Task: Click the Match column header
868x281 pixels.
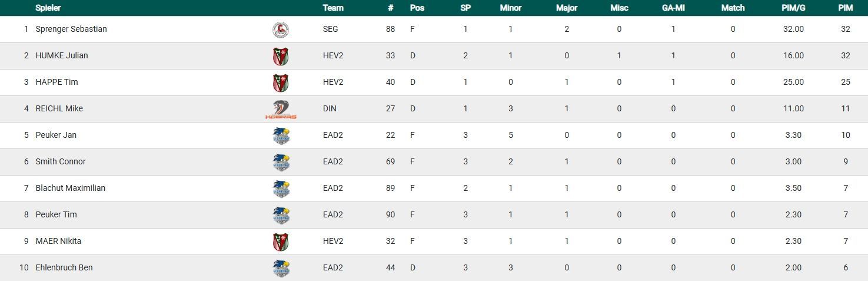Action: (x=733, y=8)
